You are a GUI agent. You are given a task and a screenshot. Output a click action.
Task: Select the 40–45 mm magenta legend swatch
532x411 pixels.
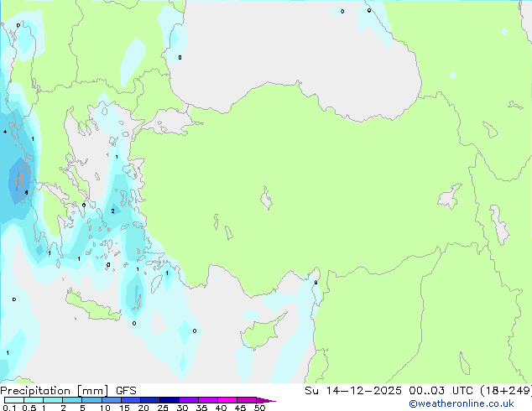pyautogui.click(x=227, y=400)
